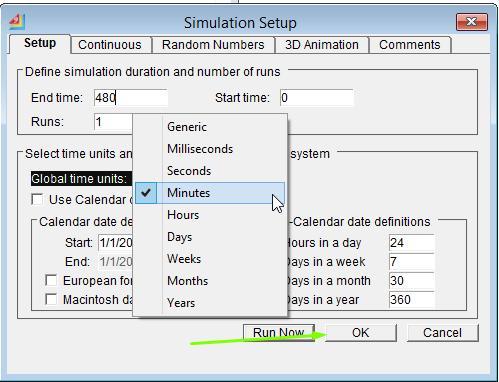Select Weeks in the time units list

tap(210, 259)
